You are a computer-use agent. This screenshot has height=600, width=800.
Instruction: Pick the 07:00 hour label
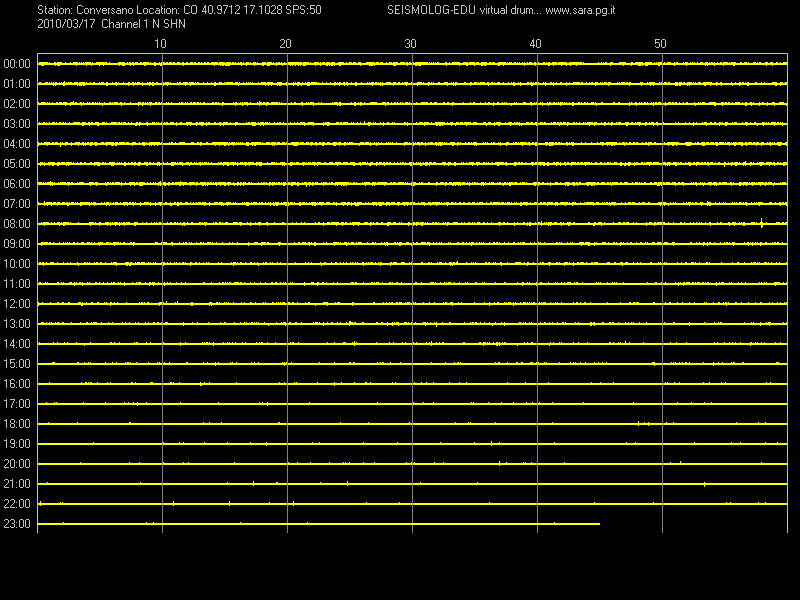click(x=17, y=204)
